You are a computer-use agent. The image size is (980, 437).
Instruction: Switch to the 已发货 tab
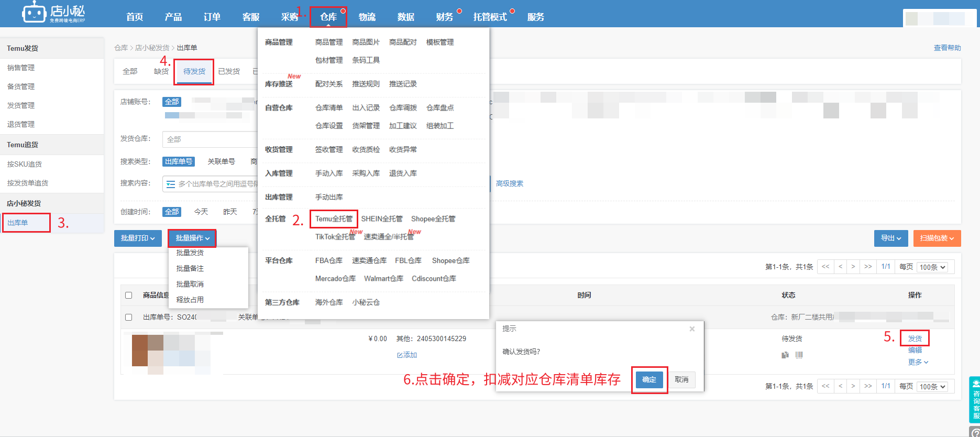tap(229, 71)
